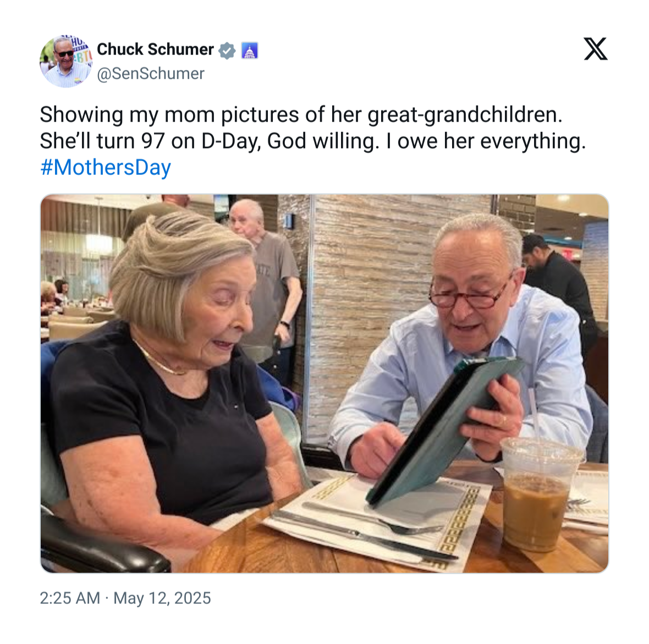Click the iced coffee cup in the photo
The image size is (649, 644).
click(x=540, y=494)
